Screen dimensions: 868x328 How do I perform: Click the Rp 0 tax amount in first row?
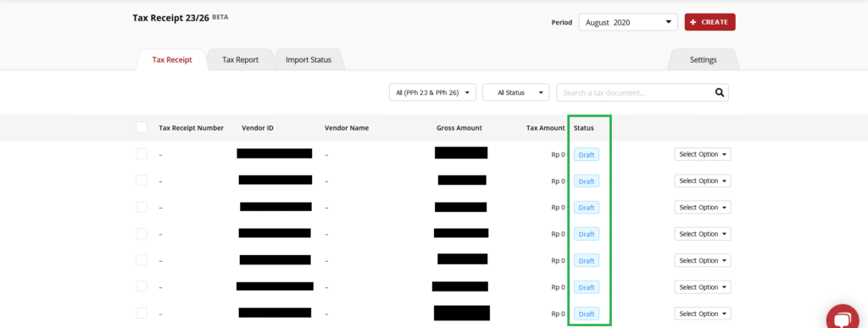[x=558, y=155]
